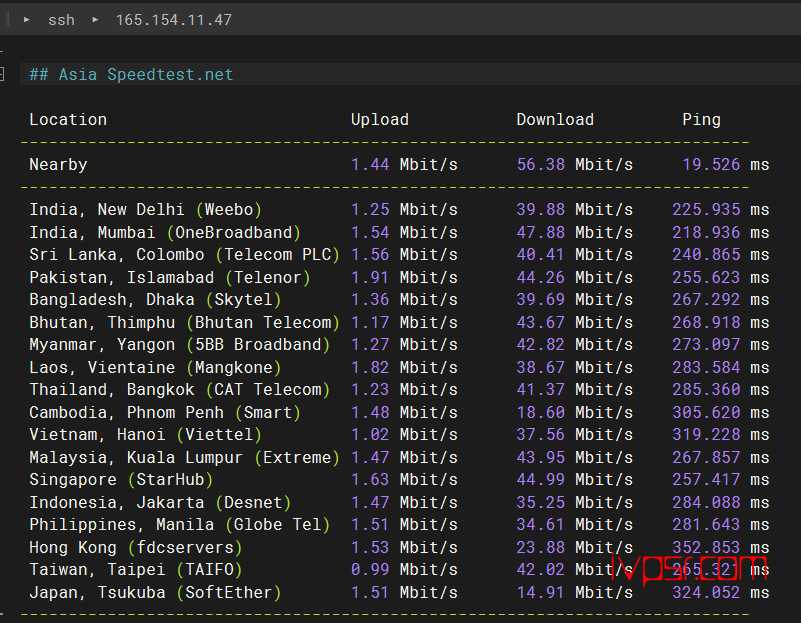Select 'India, Mumbai (OneBroadband)' location
This screenshot has height=623, width=801.
[x=165, y=232]
